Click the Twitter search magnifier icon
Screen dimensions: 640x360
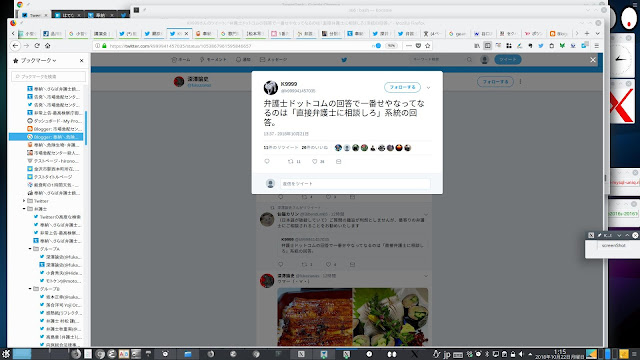coord(469,60)
